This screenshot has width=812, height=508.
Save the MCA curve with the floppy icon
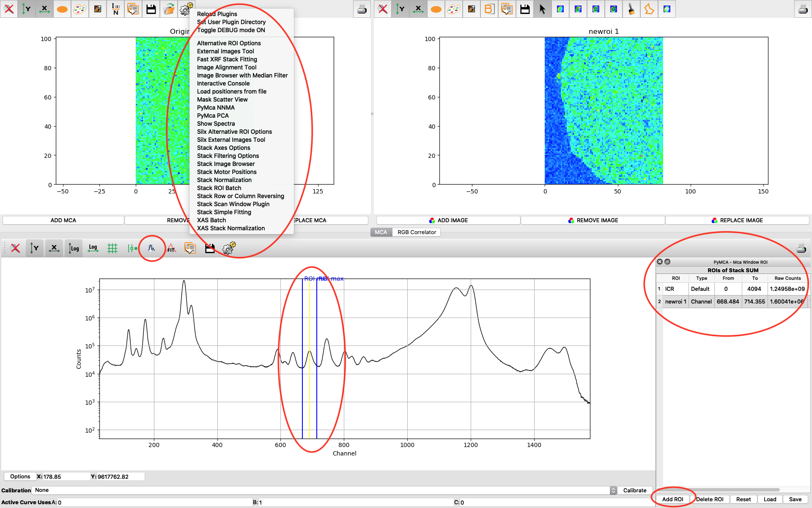(x=210, y=248)
